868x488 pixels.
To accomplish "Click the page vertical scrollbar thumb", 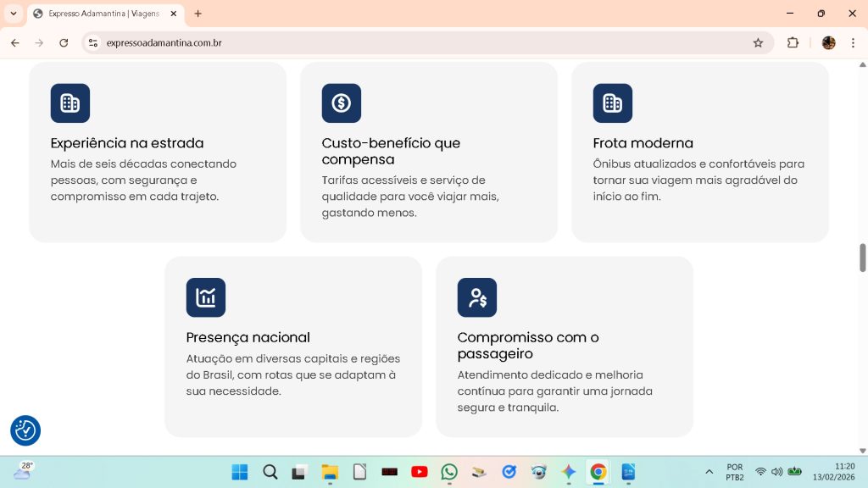I will click(x=863, y=258).
